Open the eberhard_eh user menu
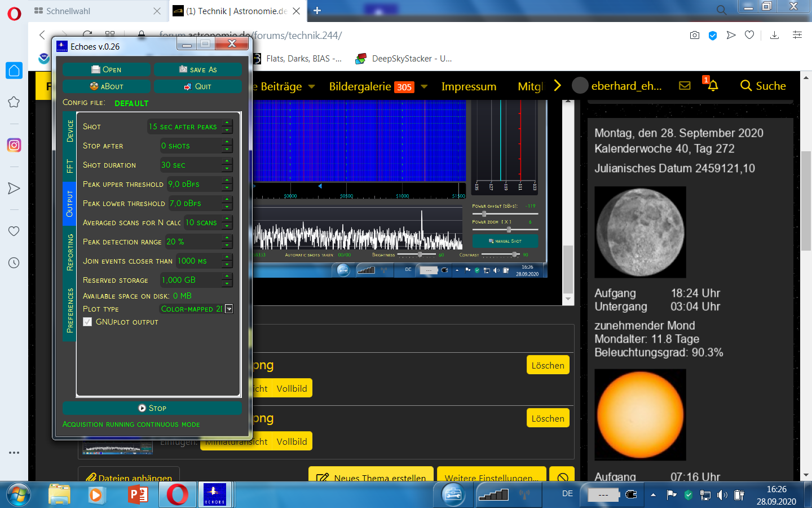The width and height of the screenshot is (812, 508). tap(617, 86)
